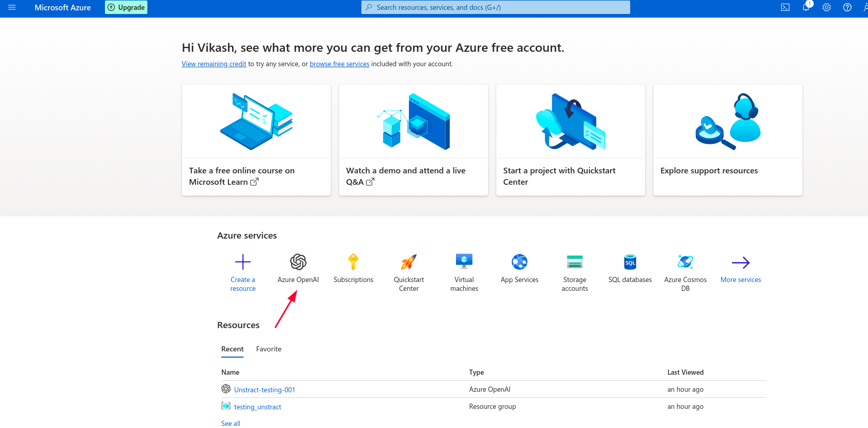The width and height of the screenshot is (868, 428).
Task: Click the Quickstart Center card illustration
Action: 571,122
